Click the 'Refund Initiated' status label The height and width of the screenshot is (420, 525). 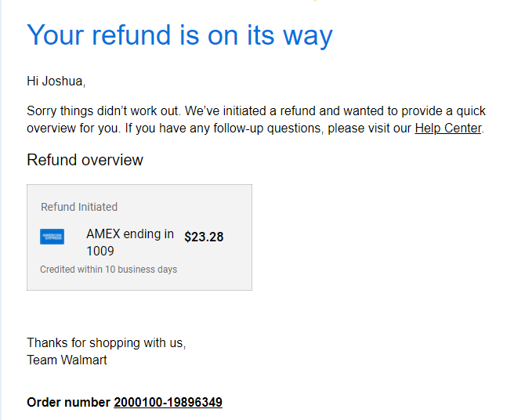pos(79,207)
